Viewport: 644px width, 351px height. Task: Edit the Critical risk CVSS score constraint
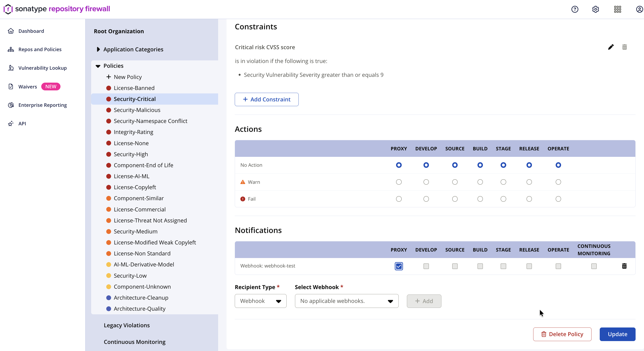coord(611,47)
